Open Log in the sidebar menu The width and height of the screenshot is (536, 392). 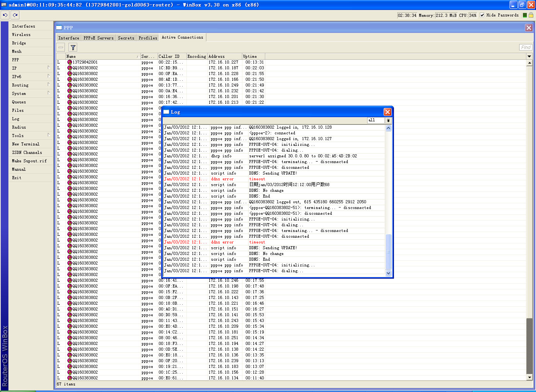pyautogui.click(x=15, y=119)
